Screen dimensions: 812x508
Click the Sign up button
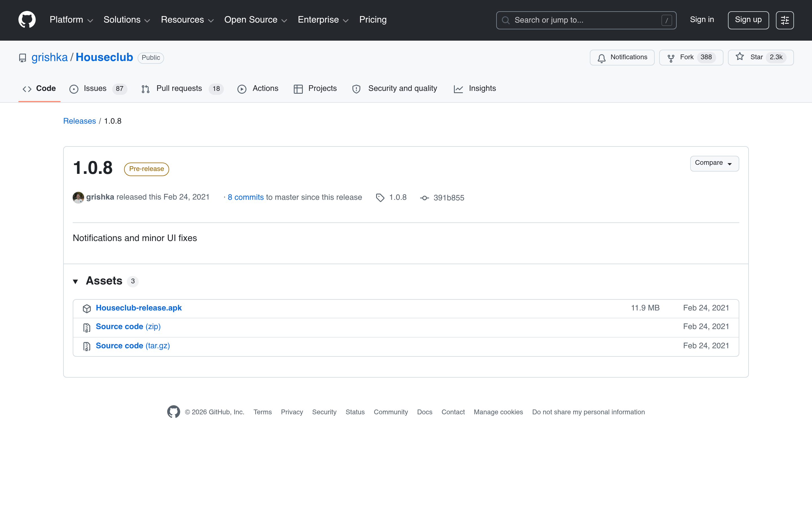coord(748,20)
